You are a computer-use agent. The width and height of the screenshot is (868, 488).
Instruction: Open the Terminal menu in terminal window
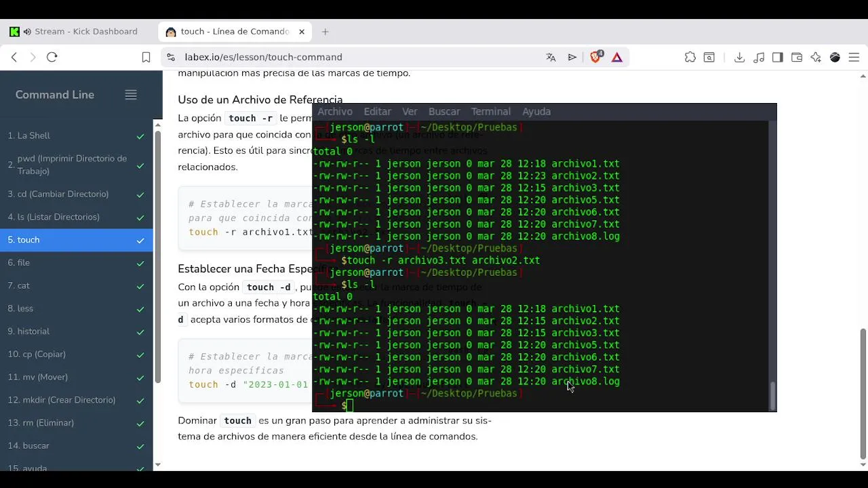coord(491,112)
